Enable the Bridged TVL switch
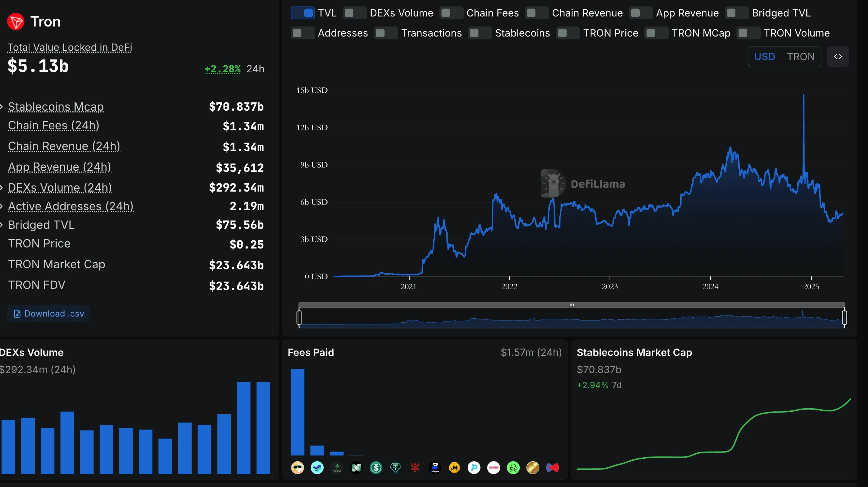Image resolution: width=868 pixels, height=487 pixels. pyautogui.click(x=736, y=13)
